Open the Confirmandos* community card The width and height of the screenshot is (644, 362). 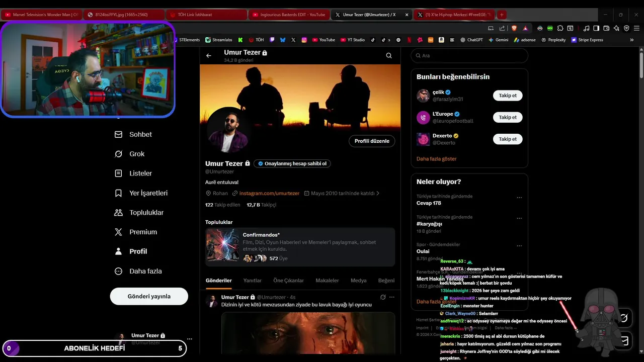tap(300, 247)
